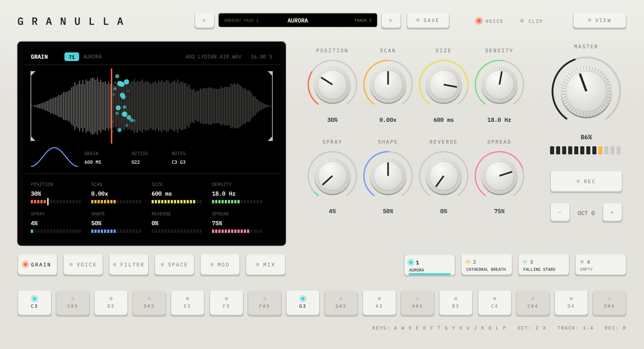Switch to the VOICE tab below the display
This screenshot has width=644, height=349.
(x=83, y=265)
